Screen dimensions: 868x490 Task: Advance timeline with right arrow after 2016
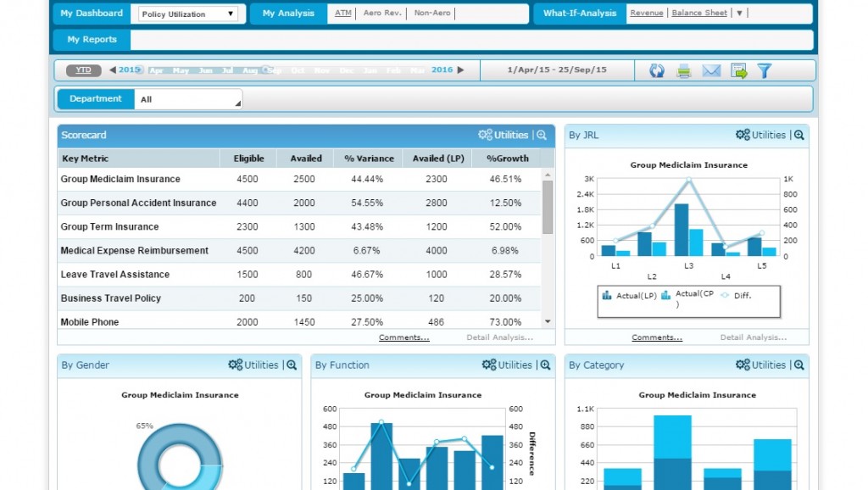click(460, 70)
